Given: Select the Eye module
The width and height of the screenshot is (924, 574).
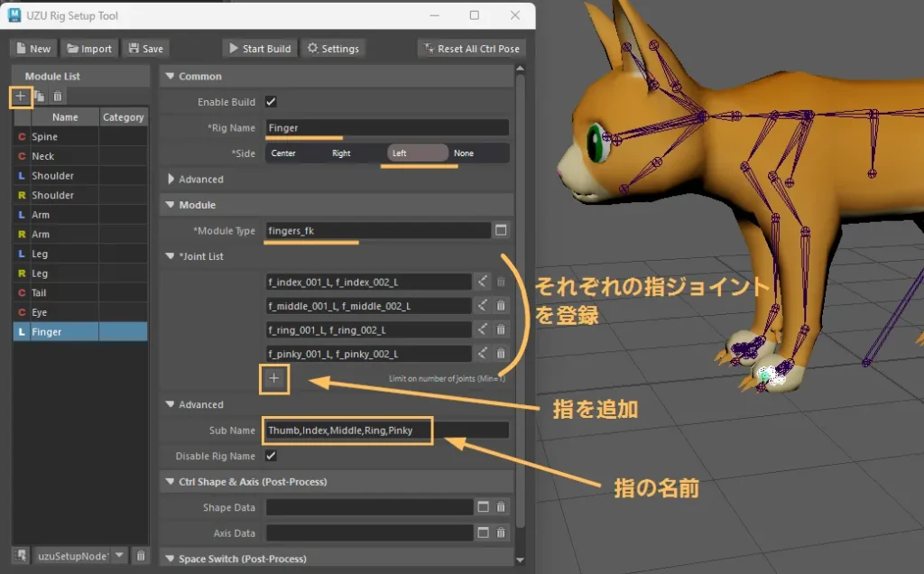Looking at the screenshot, I should (x=80, y=311).
